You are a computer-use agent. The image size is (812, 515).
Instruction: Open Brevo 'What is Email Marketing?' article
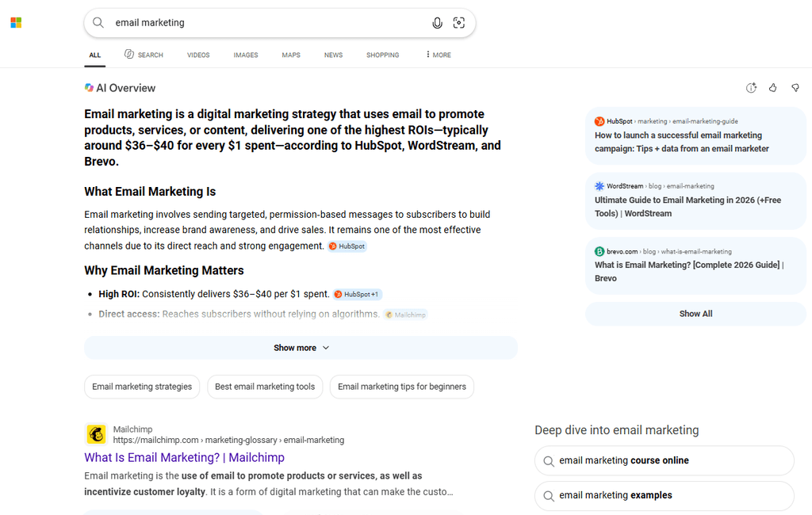click(689, 271)
